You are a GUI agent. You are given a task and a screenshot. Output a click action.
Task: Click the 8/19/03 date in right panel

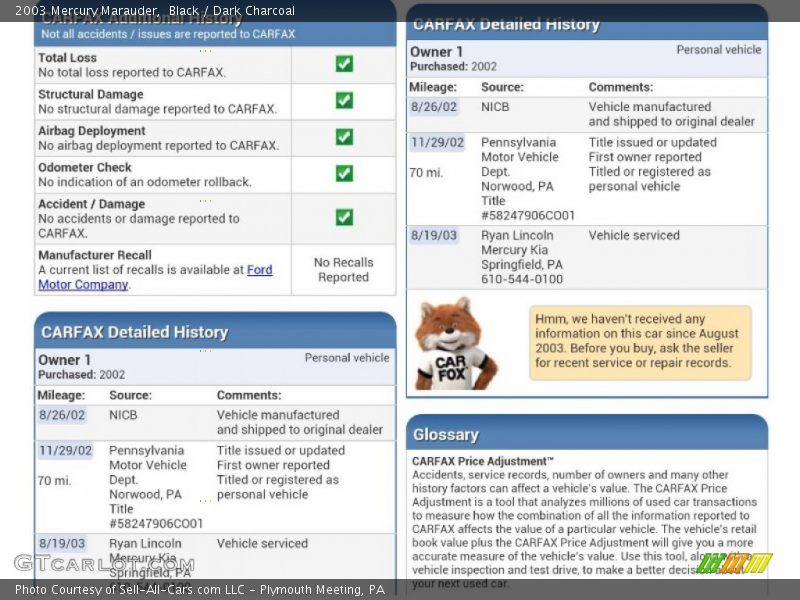pyautogui.click(x=434, y=236)
